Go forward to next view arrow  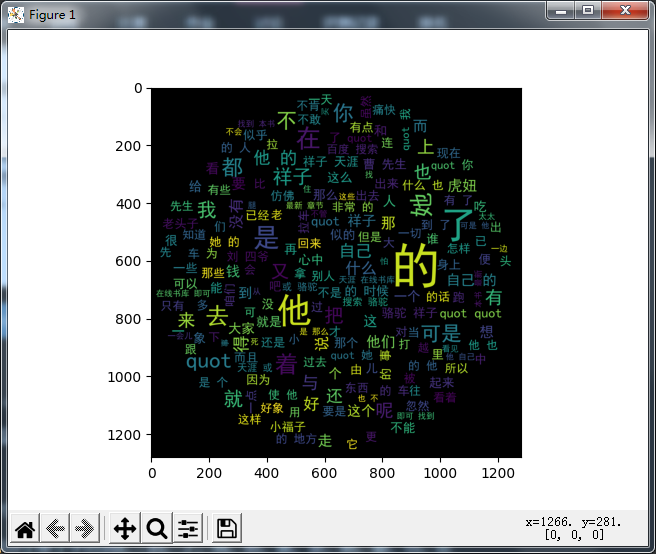85,528
